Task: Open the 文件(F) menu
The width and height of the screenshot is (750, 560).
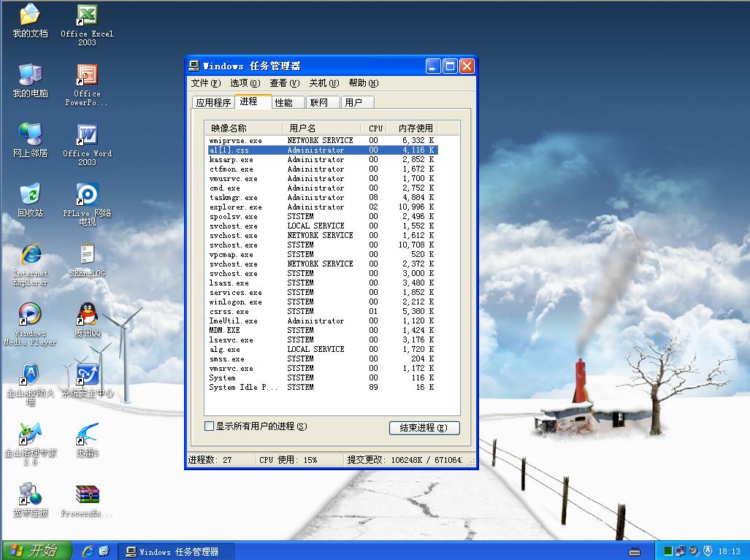Action: pyautogui.click(x=206, y=83)
